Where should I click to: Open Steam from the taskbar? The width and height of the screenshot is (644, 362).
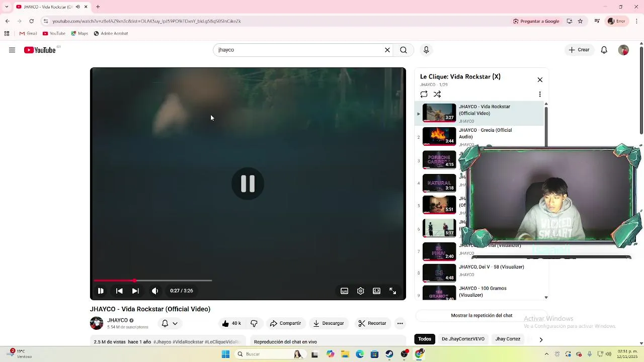[389, 354]
